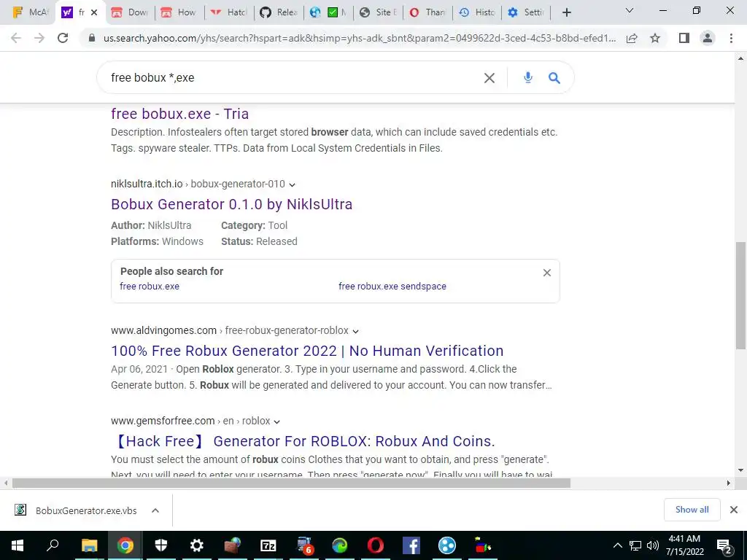Show hidden system tray icons
This screenshot has width=747, height=560.
pyautogui.click(x=617, y=545)
